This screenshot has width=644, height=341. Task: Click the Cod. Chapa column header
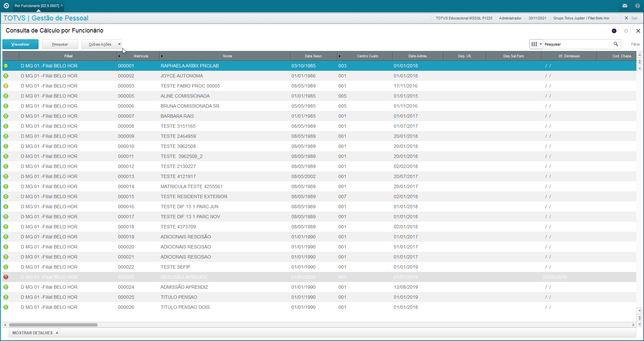point(616,56)
